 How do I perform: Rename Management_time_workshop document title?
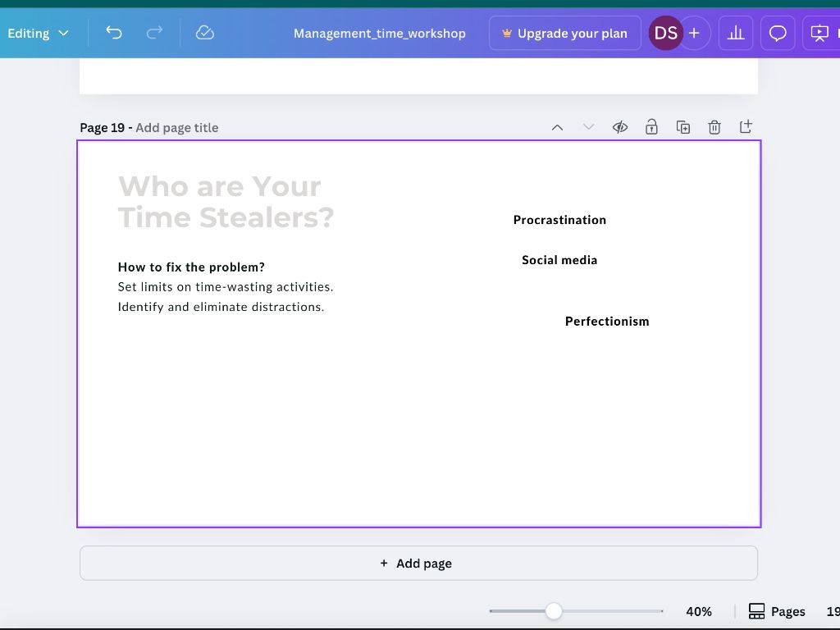coord(379,33)
